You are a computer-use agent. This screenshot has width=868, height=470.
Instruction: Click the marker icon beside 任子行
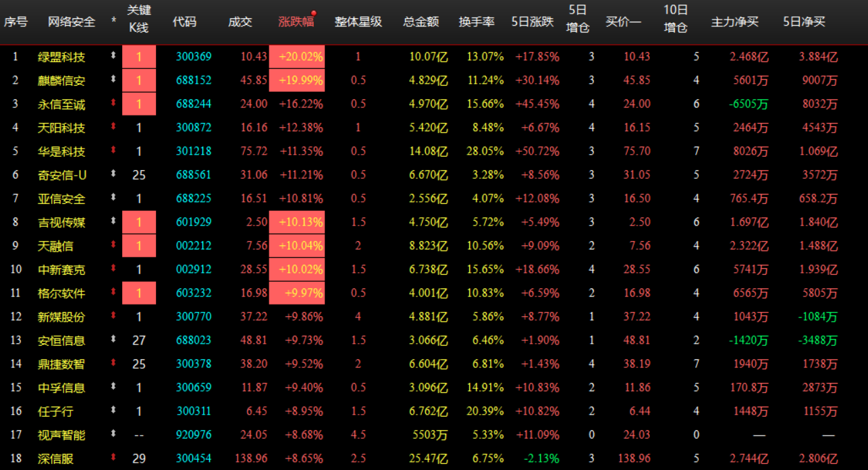pyautogui.click(x=113, y=411)
